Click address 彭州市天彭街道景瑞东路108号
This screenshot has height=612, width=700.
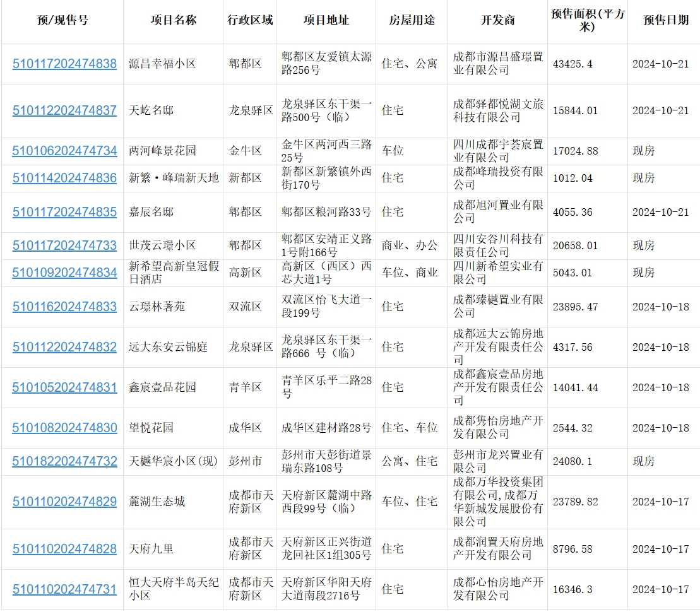pos(326,462)
